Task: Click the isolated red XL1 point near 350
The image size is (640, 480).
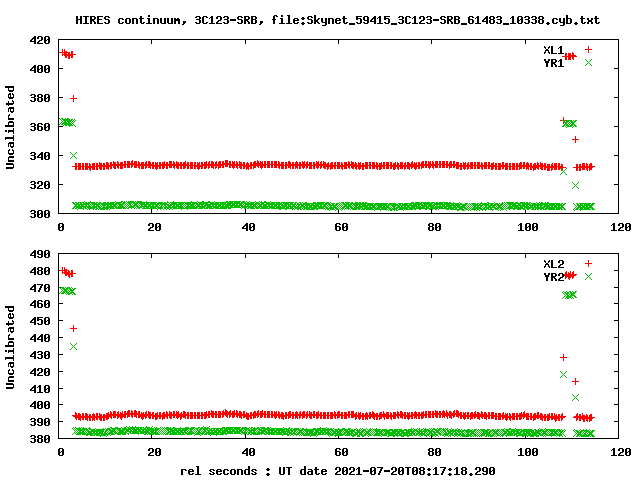Action: [x=576, y=140]
